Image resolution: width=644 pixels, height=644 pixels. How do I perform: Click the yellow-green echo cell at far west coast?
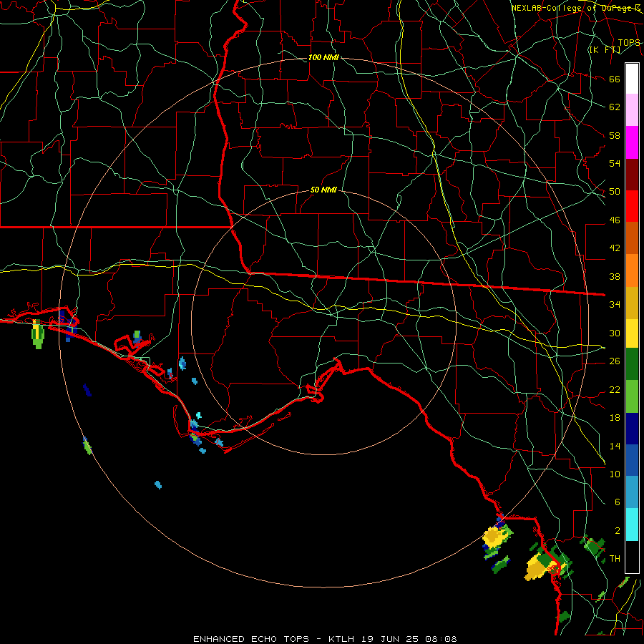click(38, 334)
